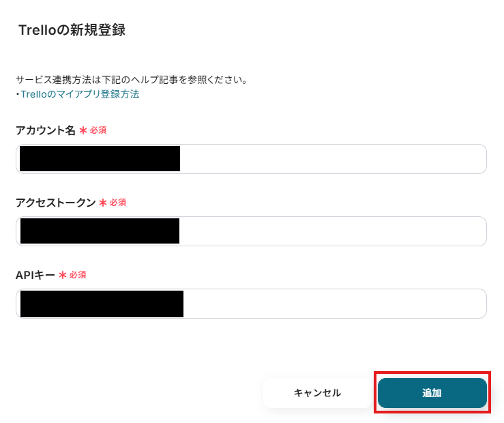Click the サービス連携方法 help description sentence
Viewport: 504px width, 423px height.
pyautogui.click(x=131, y=80)
